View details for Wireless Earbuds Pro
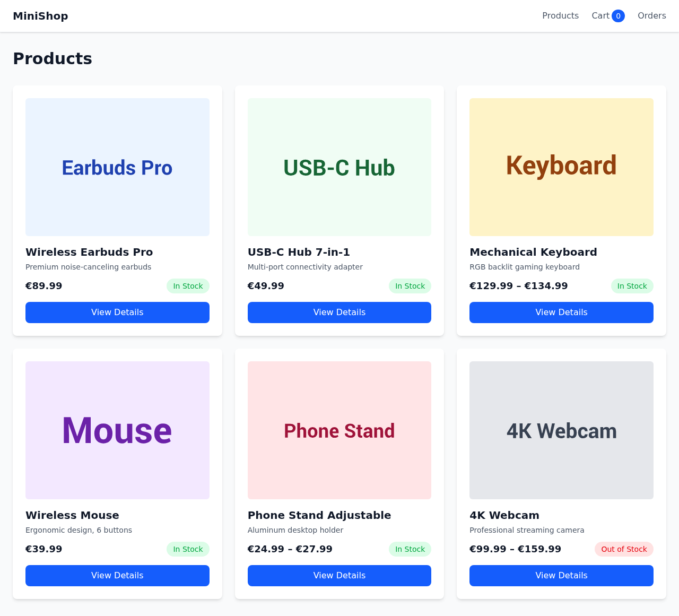Viewport: 679px width, 616px height. point(117,313)
